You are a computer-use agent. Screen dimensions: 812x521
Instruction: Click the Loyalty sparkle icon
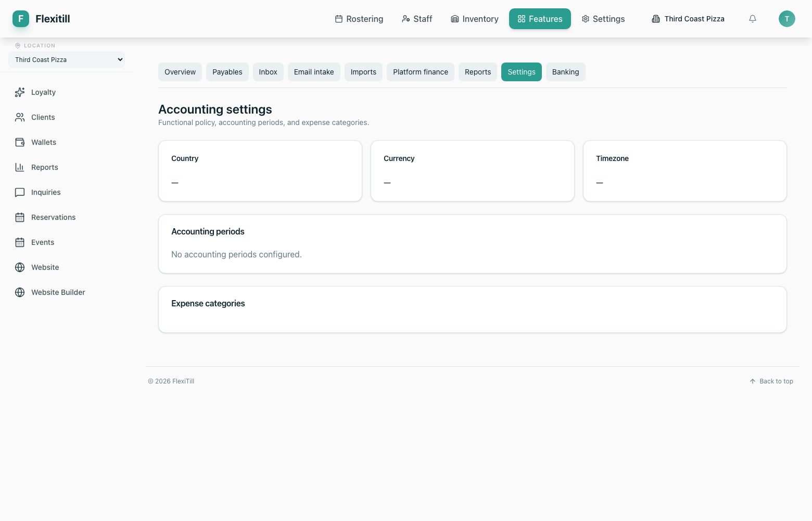(x=20, y=92)
